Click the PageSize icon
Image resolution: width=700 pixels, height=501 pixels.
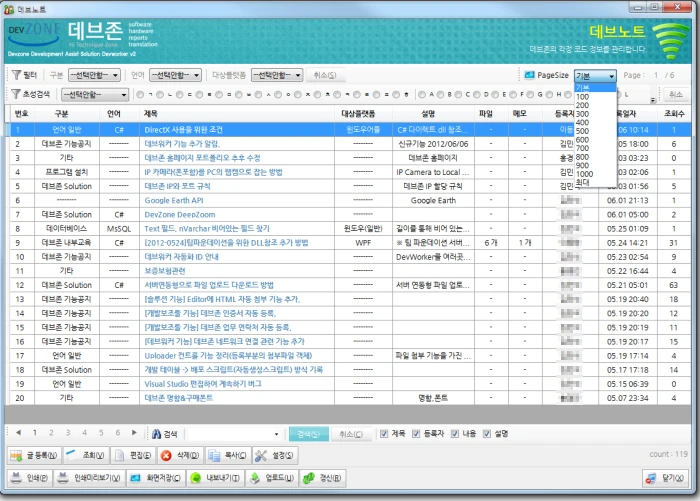pyautogui.click(x=529, y=75)
